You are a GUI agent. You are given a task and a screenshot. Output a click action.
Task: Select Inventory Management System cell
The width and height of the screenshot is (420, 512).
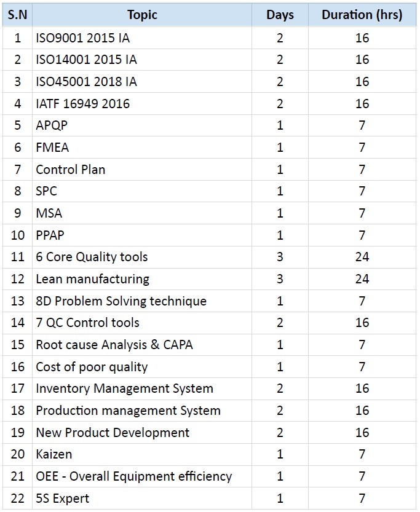click(142, 388)
